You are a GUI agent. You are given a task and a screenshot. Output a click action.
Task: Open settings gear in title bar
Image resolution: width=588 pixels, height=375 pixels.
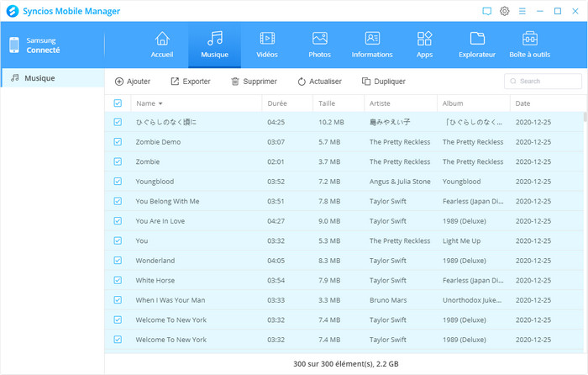coord(505,11)
